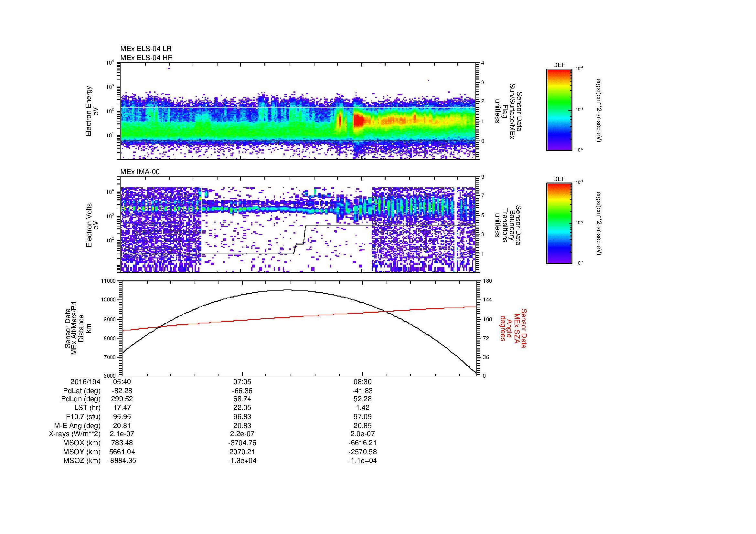Click the PdLat value '-82.28'
The height and width of the screenshot is (534, 756).
pos(122,391)
